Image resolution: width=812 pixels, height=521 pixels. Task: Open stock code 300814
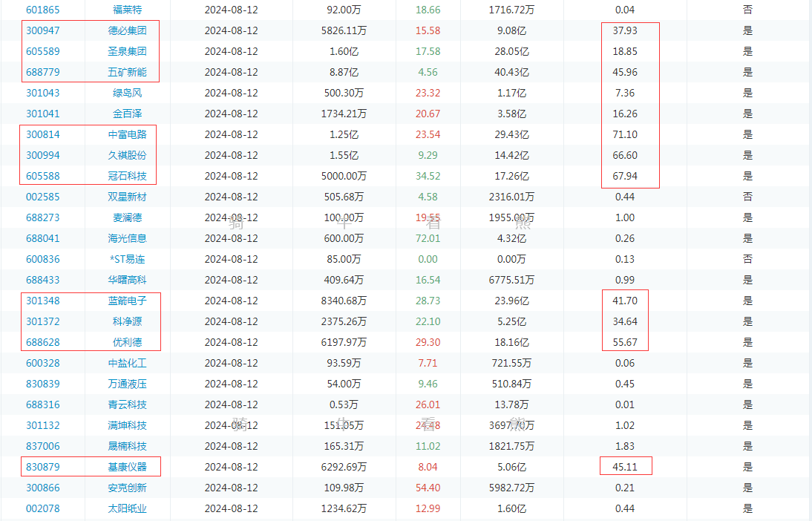click(43, 134)
